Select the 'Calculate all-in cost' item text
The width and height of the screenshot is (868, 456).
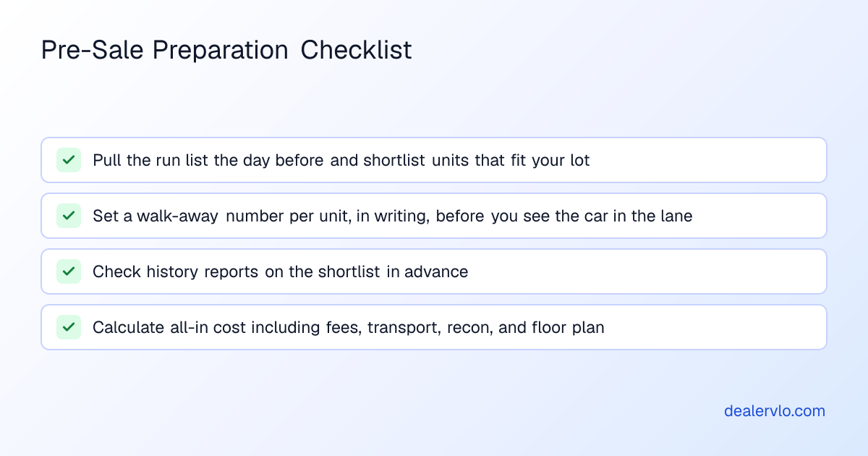349,327
